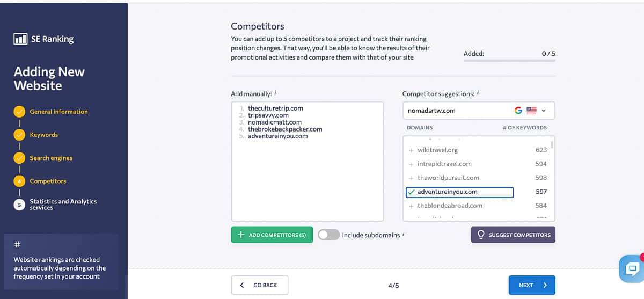Click the Next button

[x=531, y=285]
